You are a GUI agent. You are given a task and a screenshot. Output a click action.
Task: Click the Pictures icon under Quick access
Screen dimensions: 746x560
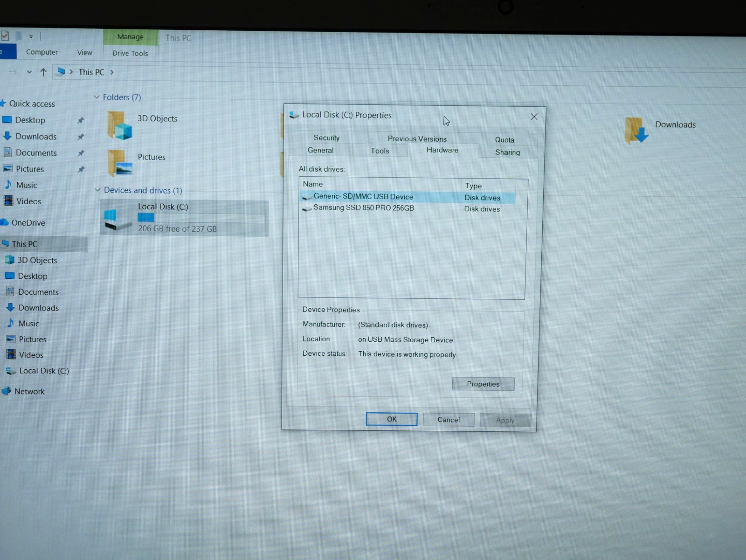(x=8, y=169)
